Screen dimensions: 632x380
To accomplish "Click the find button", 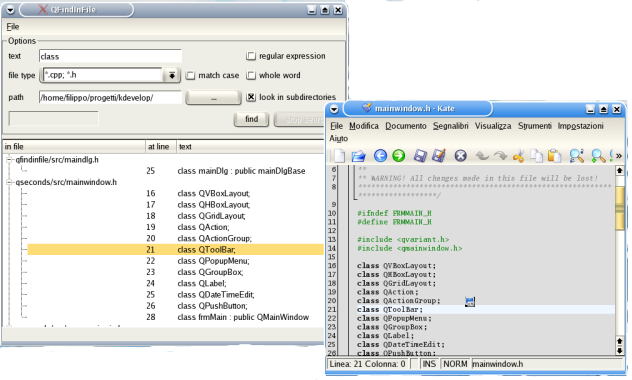I will click(x=252, y=119).
